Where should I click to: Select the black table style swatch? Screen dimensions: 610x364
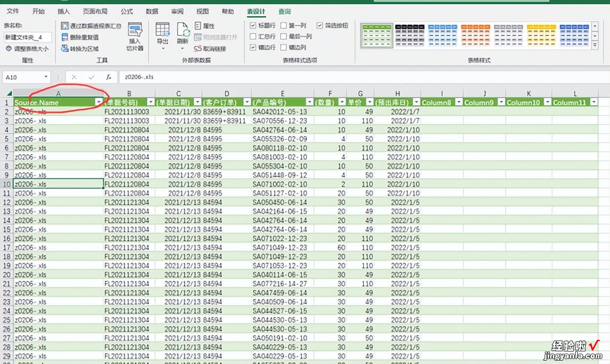(x=410, y=35)
